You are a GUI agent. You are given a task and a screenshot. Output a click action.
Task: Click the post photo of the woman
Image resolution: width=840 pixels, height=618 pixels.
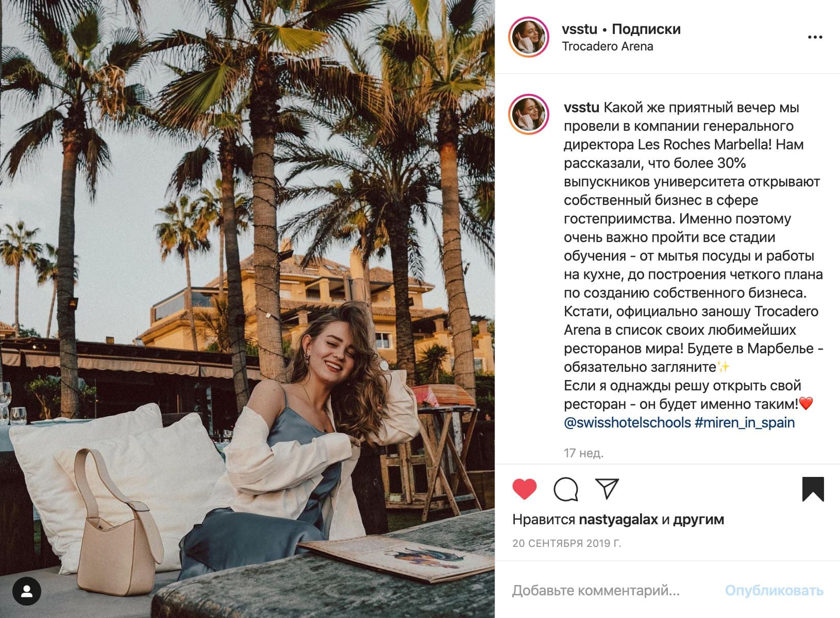[247, 309]
